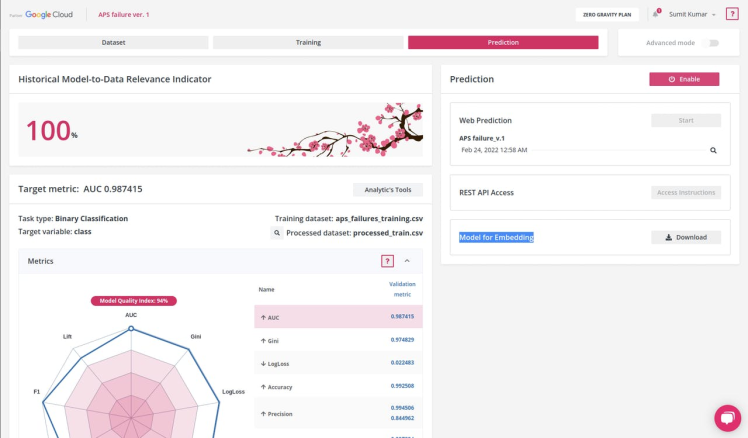Click the LogLoss label on radar chart

pyautogui.click(x=233, y=392)
